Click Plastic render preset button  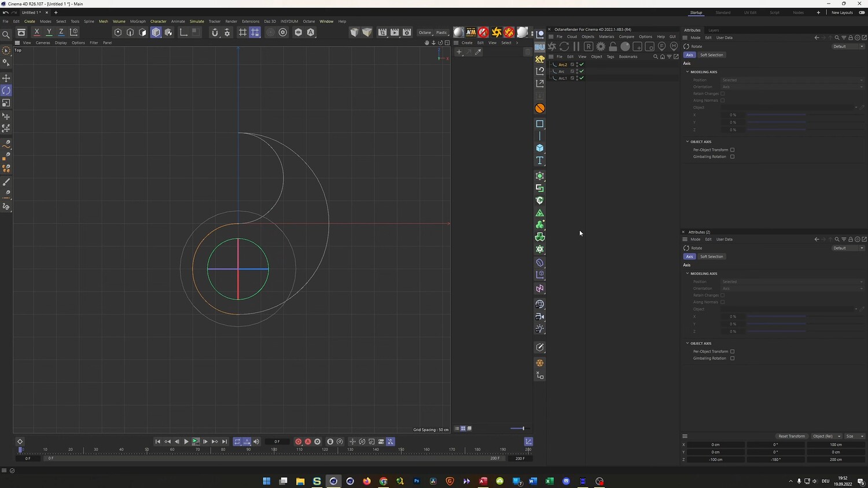click(442, 32)
